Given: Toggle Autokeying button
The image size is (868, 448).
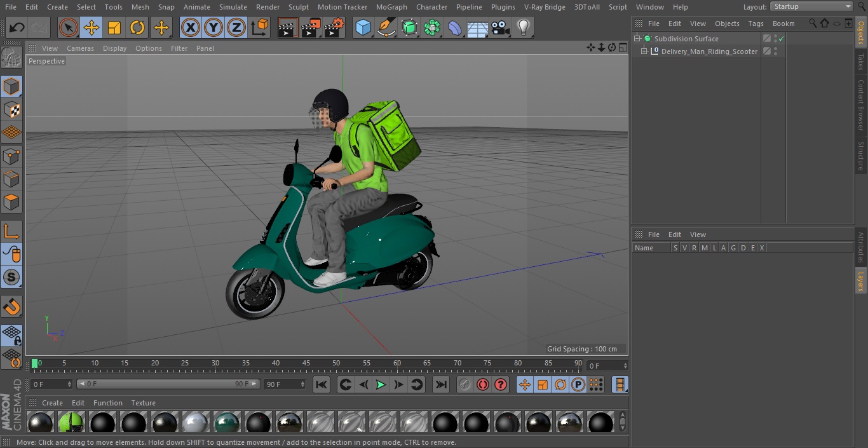Looking at the screenshot, I should [483, 384].
